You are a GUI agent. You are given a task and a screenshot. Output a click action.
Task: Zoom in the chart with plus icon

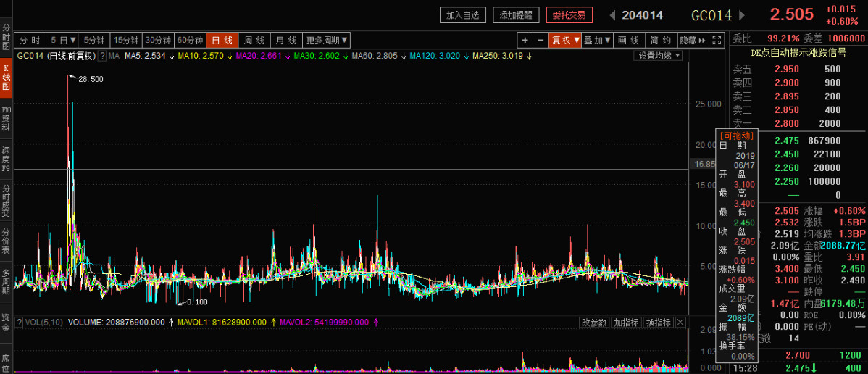(525, 41)
